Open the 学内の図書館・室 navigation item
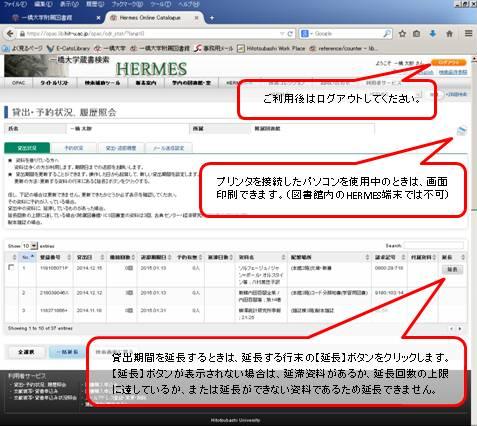The width and height of the screenshot is (477, 426). point(191,83)
